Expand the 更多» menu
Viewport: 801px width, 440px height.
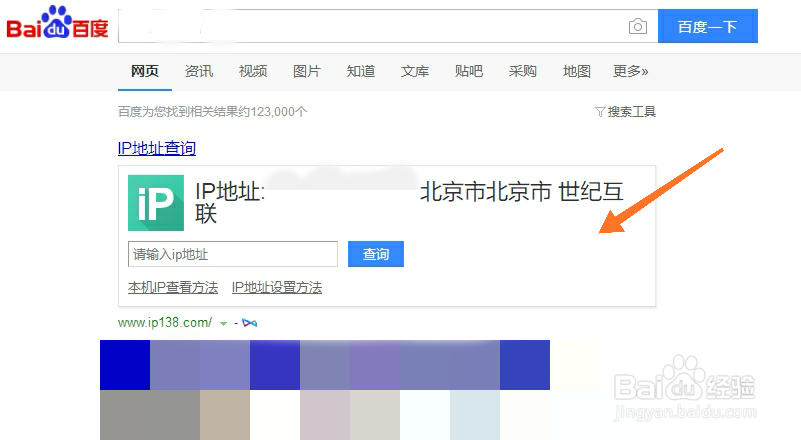point(630,71)
